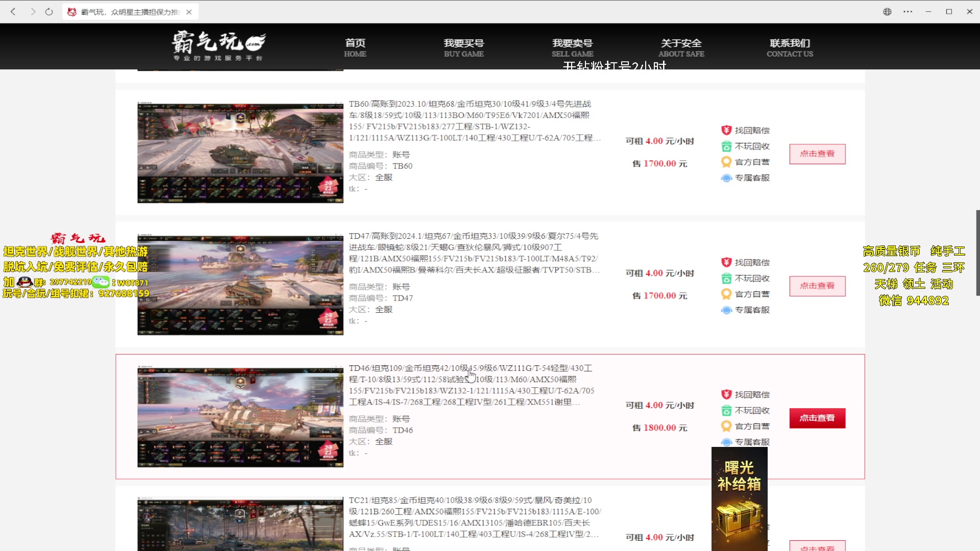Select price 售 1700.00 元 in TB60 row
This screenshot has width=980, height=551.
pyautogui.click(x=660, y=164)
